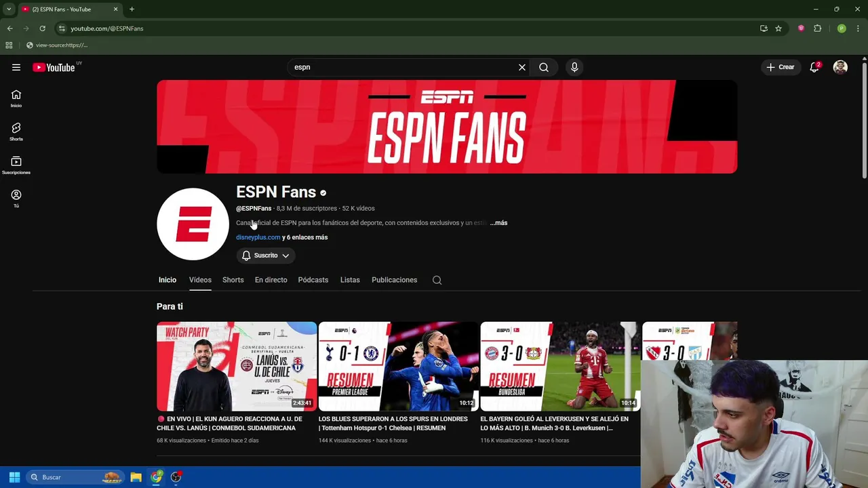Bookmark this page with the star
Image resolution: width=868 pixels, height=488 pixels.
point(778,28)
